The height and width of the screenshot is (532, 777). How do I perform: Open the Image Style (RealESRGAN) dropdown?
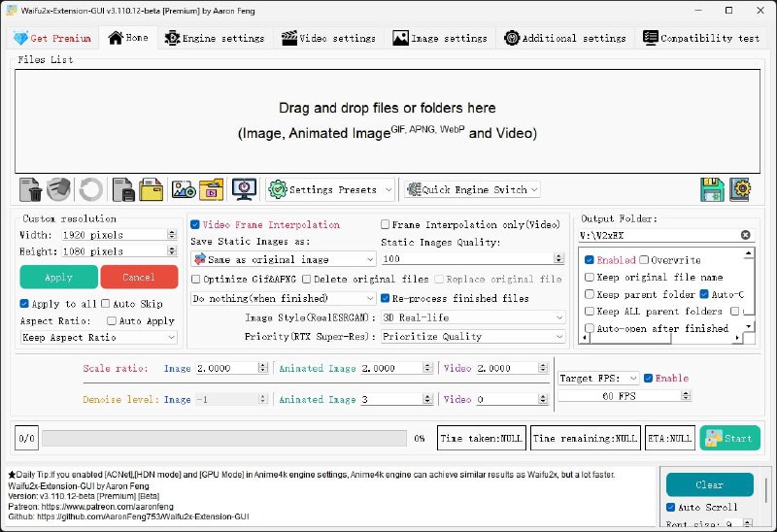click(x=473, y=317)
